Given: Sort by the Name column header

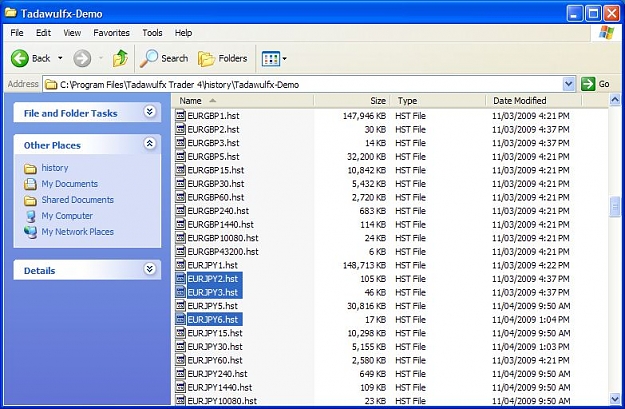Looking at the screenshot, I should click(x=244, y=101).
